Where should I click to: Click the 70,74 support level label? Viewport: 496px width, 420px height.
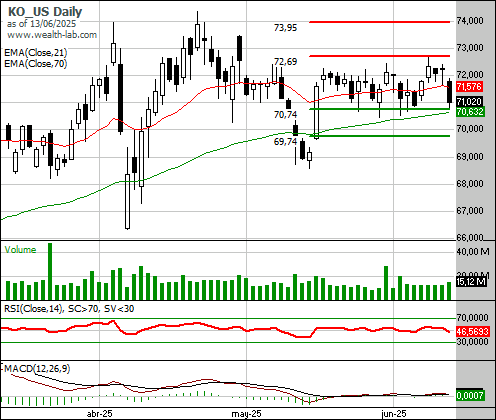point(285,115)
